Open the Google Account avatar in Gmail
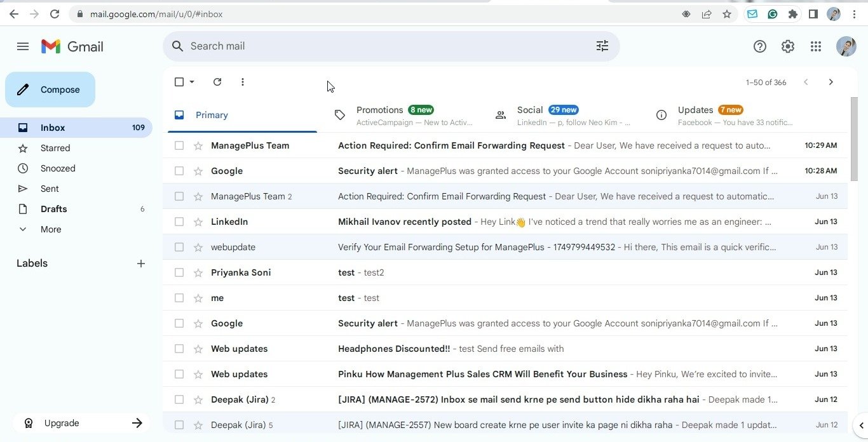The height and width of the screenshot is (442, 868). click(846, 46)
